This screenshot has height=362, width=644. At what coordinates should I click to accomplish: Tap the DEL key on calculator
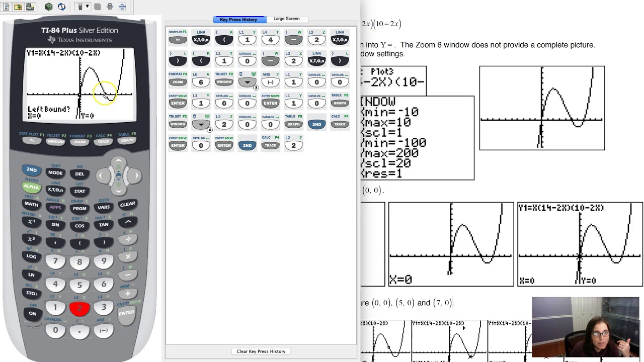click(x=79, y=174)
